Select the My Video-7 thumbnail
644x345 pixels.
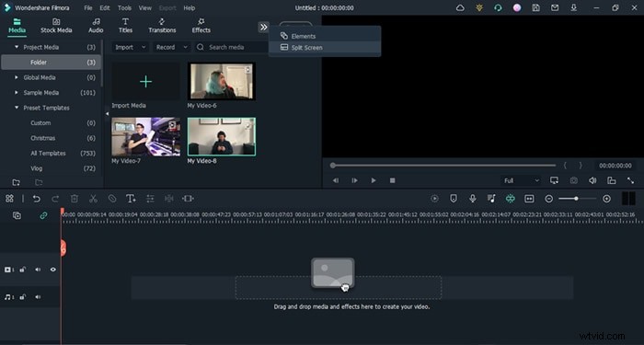click(x=145, y=137)
